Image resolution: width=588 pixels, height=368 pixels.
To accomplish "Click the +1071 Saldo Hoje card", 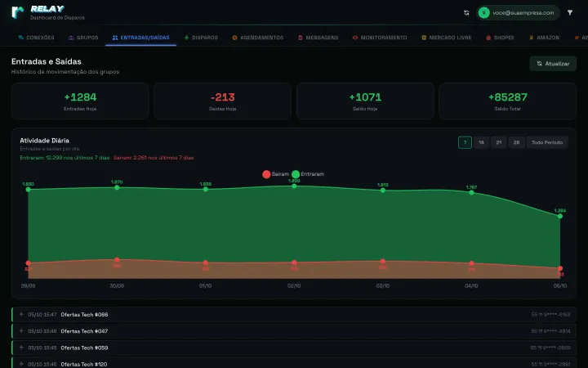I will point(365,101).
